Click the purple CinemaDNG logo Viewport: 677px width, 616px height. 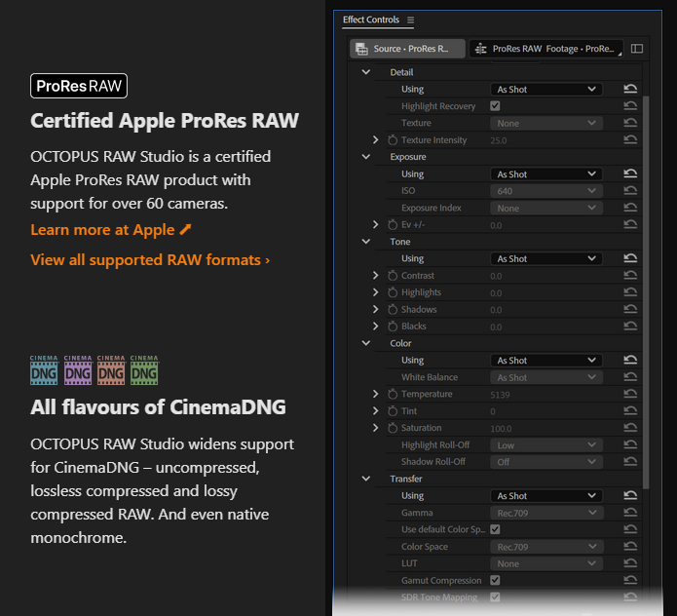pos(78,370)
